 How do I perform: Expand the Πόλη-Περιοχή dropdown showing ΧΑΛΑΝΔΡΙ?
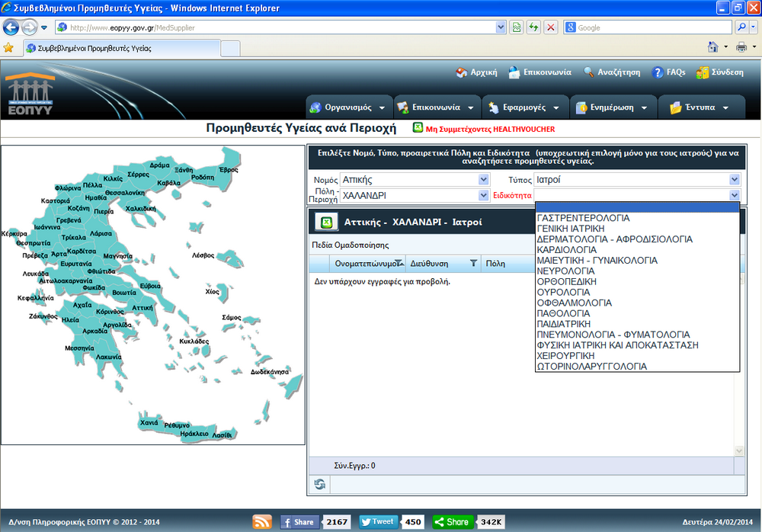483,195
